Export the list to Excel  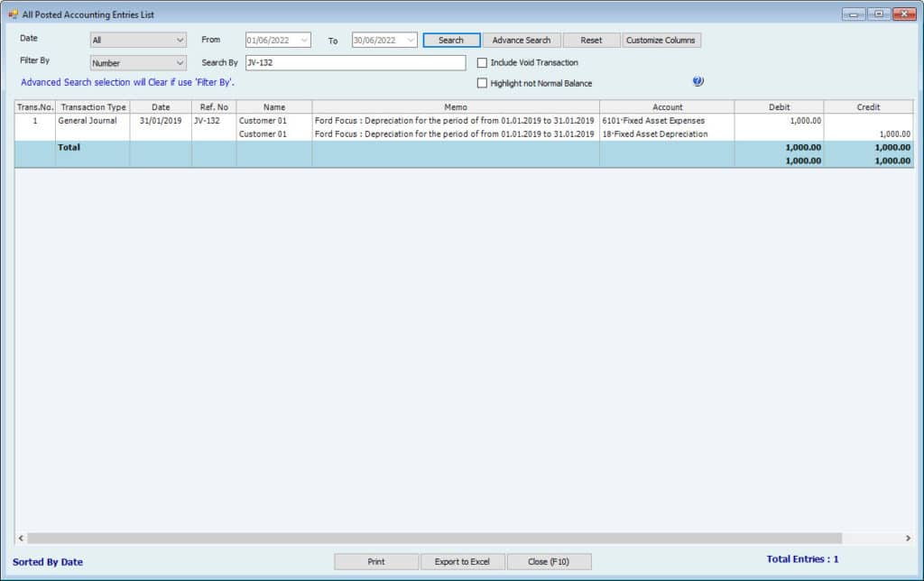pyautogui.click(x=462, y=562)
